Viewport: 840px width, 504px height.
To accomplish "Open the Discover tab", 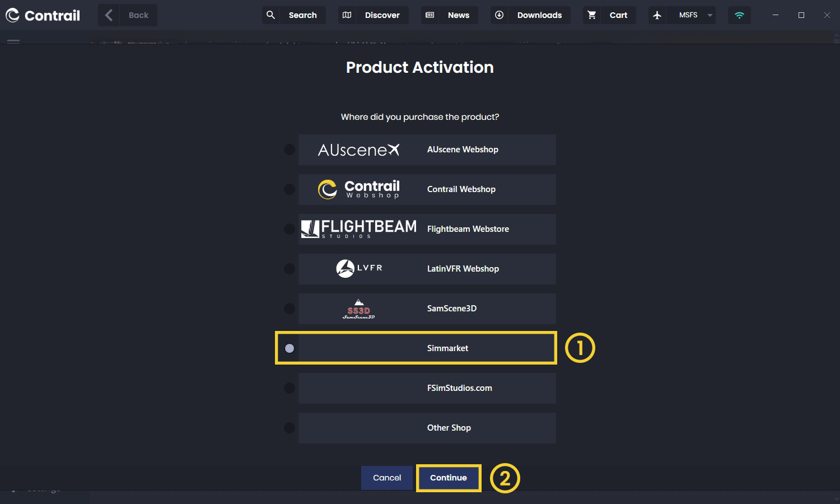I will pos(382,15).
